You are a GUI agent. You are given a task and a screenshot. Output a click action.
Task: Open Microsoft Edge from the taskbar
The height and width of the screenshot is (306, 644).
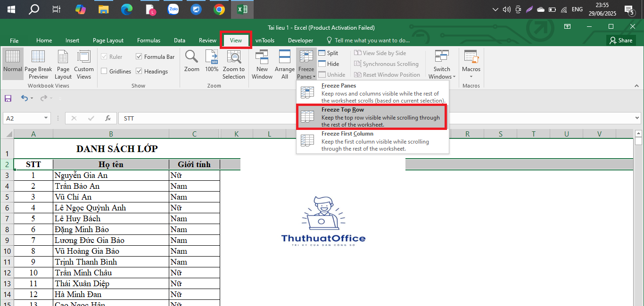point(126,9)
